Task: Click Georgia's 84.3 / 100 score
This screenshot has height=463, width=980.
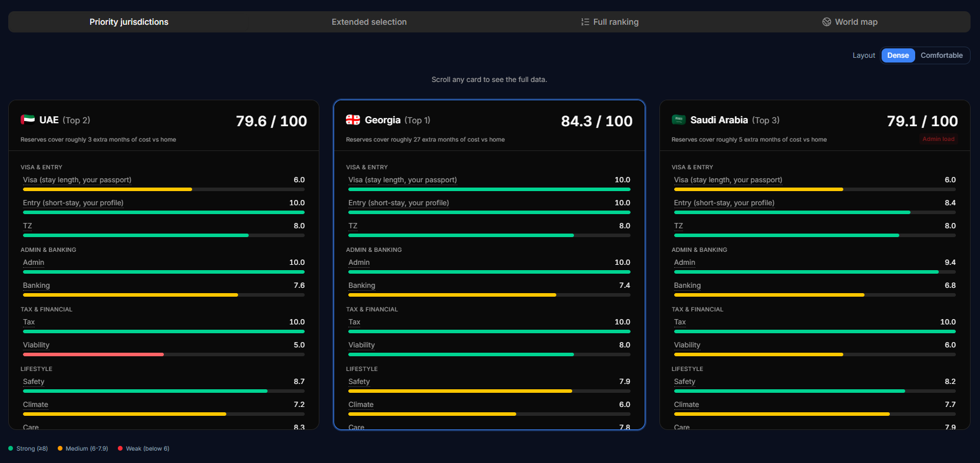Action: pyautogui.click(x=596, y=121)
